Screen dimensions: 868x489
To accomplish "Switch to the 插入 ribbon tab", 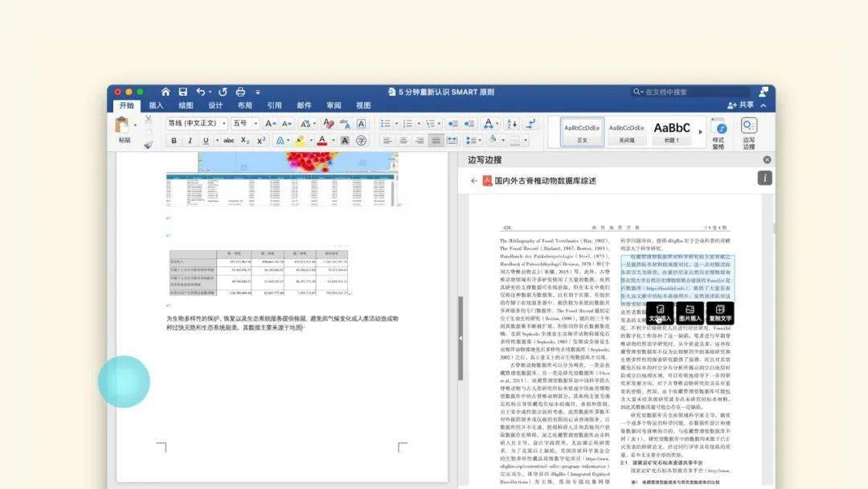I will (x=156, y=105).
